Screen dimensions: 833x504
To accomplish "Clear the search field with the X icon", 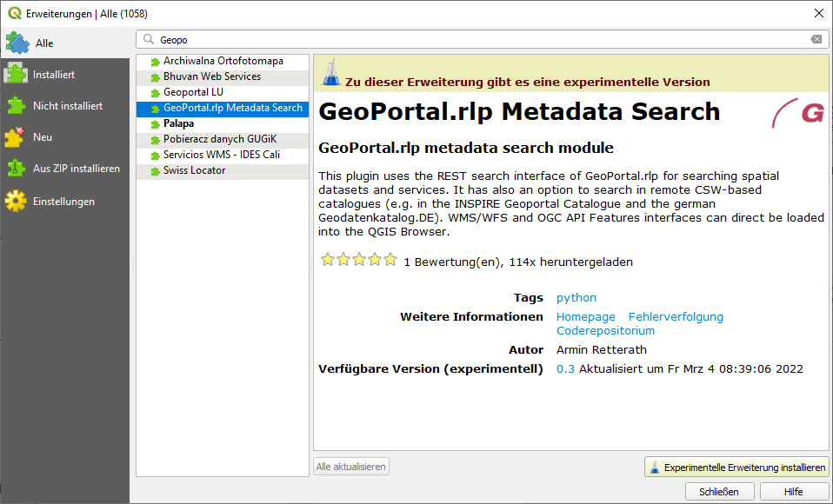I will point(816,39).
